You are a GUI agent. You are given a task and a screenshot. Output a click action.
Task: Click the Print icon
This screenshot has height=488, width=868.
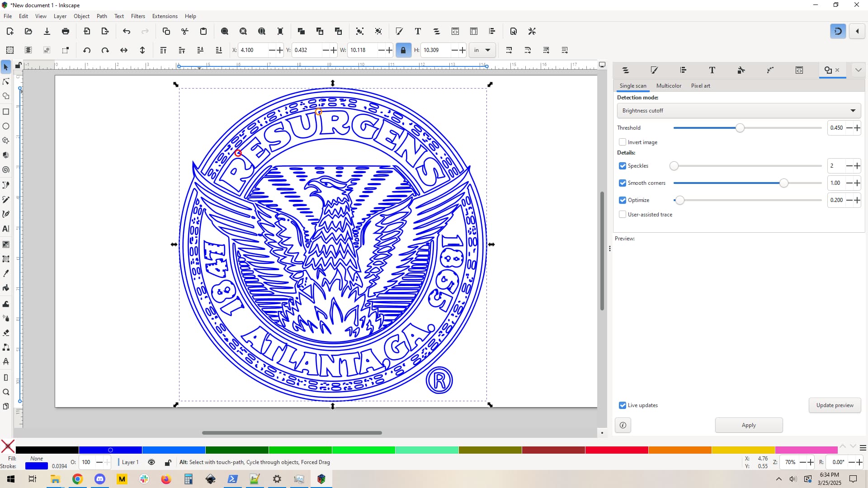tap(66, 31)
